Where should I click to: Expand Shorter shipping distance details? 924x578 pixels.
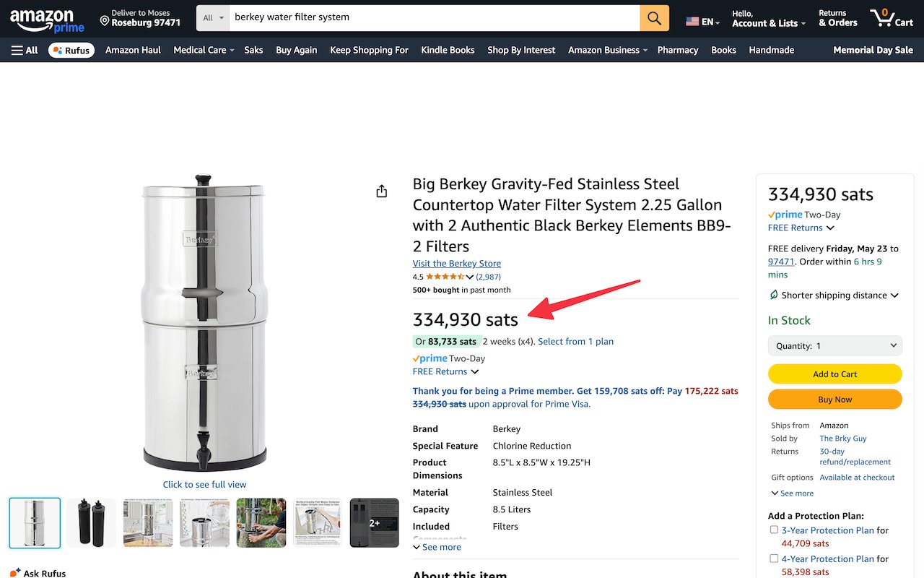coord(834,295)
